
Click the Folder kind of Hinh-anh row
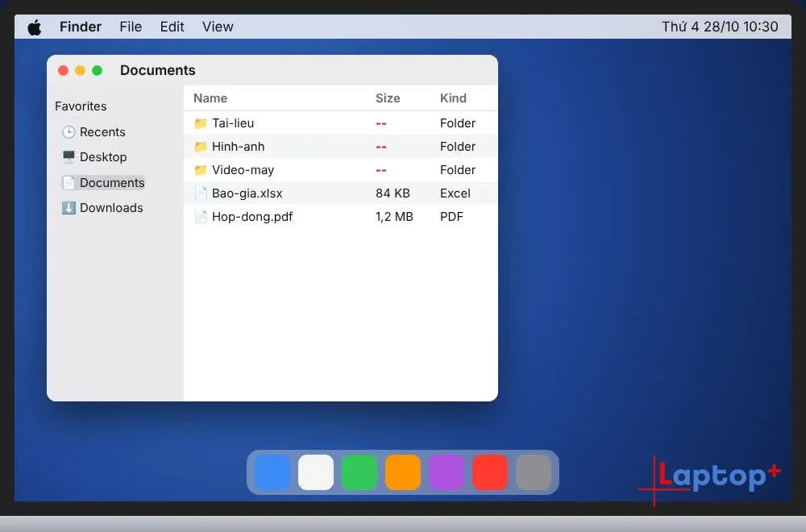coord(458,147)
